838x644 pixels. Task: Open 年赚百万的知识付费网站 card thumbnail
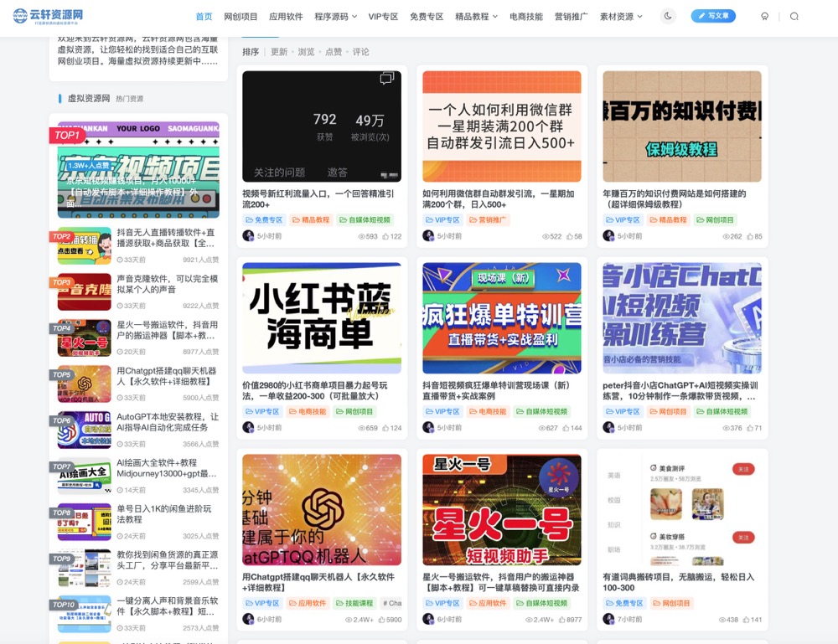coord(682,126)
